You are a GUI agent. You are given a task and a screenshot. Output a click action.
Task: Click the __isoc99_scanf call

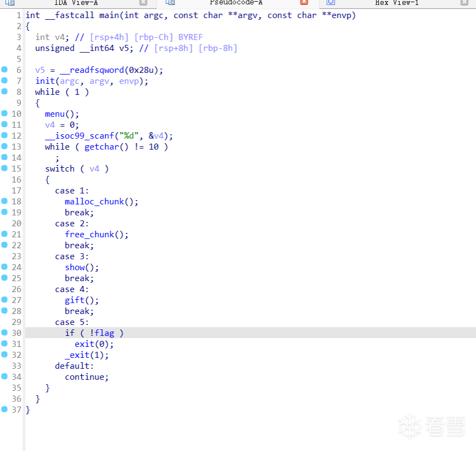80,136
